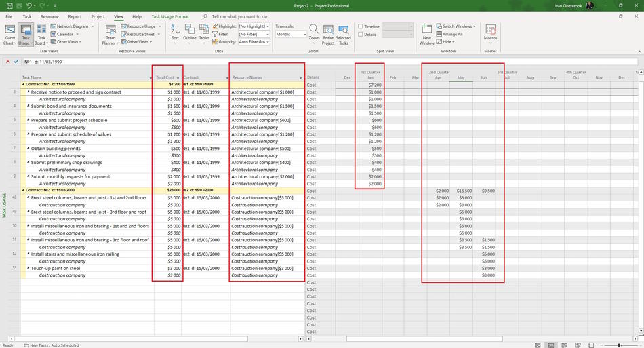This screenshot has height=348, width=644.
Task: Click Gantt Chart icon in status bar
Action: [538, 345]
